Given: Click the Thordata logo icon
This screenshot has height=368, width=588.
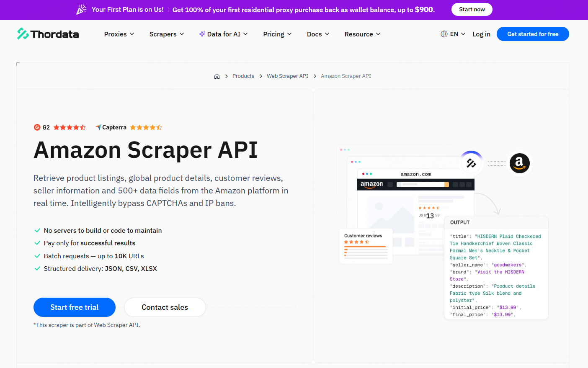Looking at the screenshot, I should point(23,34).
